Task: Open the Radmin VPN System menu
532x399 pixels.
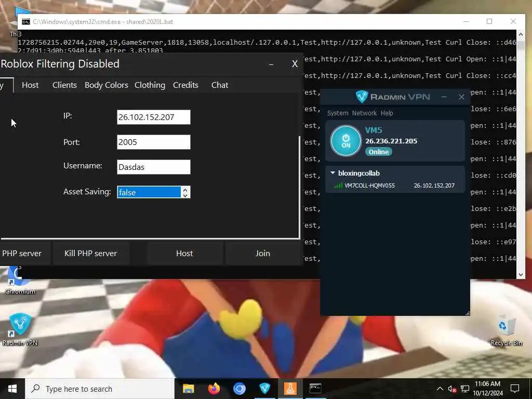Action: coord(338,113)
